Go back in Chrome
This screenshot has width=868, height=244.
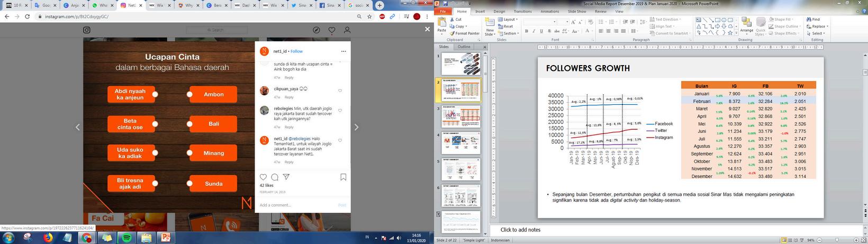[x=6, y=16]
